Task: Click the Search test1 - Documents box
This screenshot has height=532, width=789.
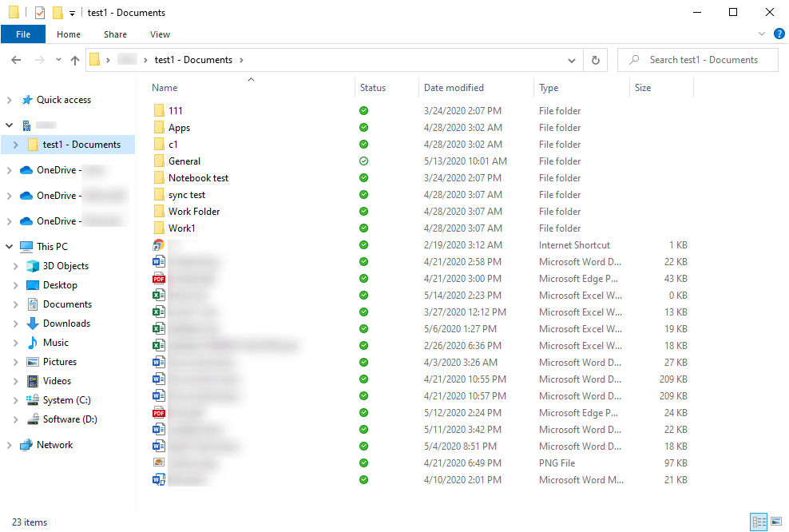Action: (698, 60)
